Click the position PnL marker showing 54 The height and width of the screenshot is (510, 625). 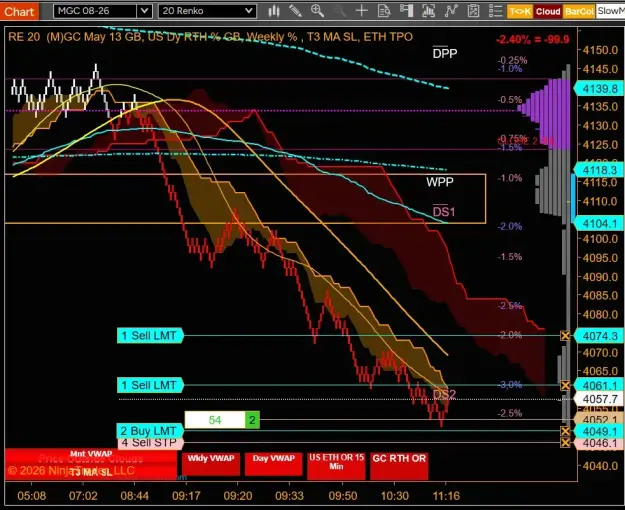pos(215,420)
